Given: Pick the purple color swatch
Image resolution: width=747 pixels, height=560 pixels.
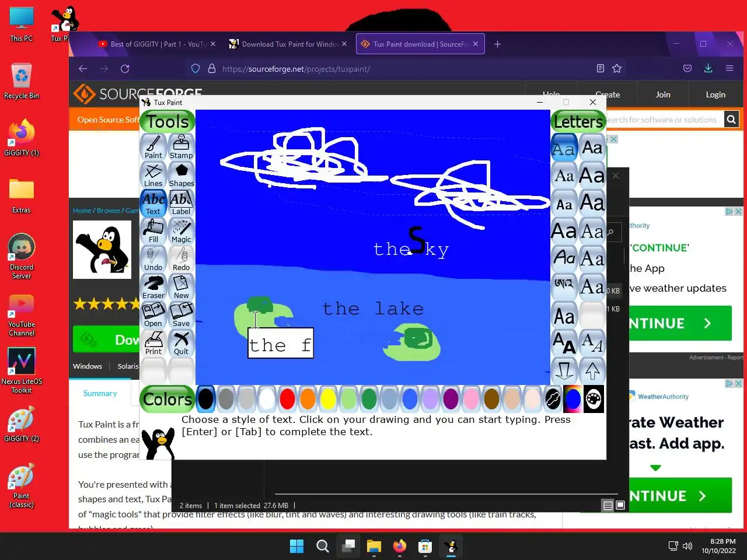Looking at the screenshot, I should point(451,399).
